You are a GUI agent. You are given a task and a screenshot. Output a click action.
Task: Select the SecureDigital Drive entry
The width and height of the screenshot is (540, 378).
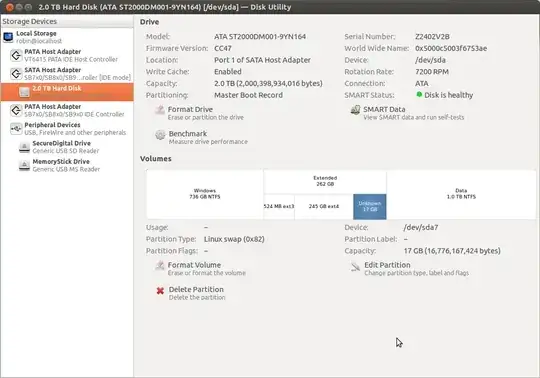click(67, 147)
